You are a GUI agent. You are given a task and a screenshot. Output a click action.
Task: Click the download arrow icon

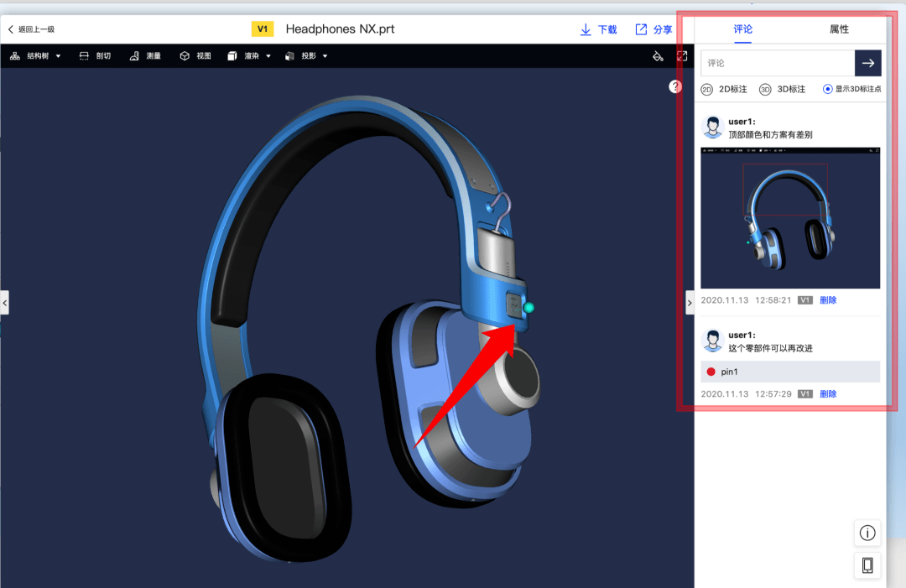[x=586, y=29]
